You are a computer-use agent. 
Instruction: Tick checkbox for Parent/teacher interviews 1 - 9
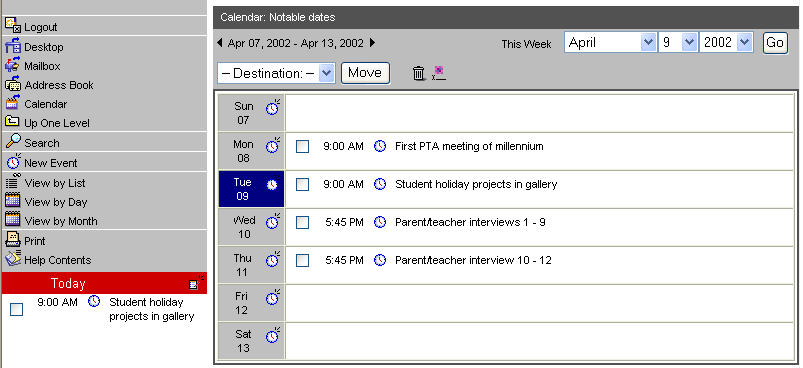(303, 222)
